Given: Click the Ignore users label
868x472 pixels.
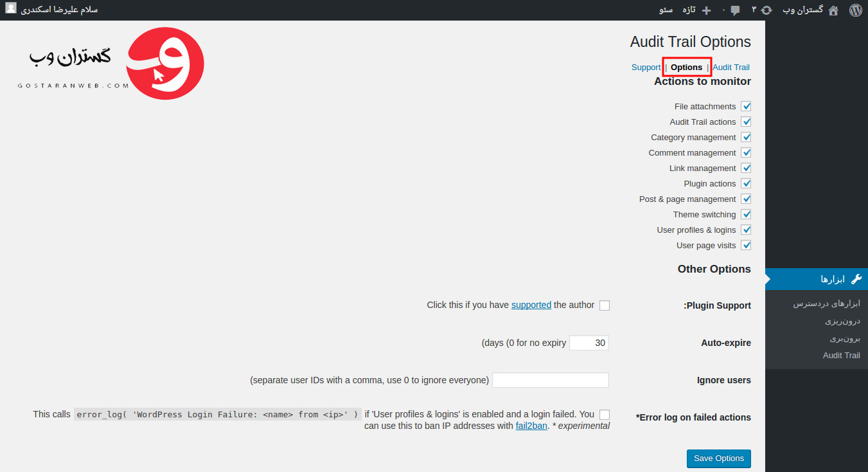Looking at the screenshot, I should point(724,381).
